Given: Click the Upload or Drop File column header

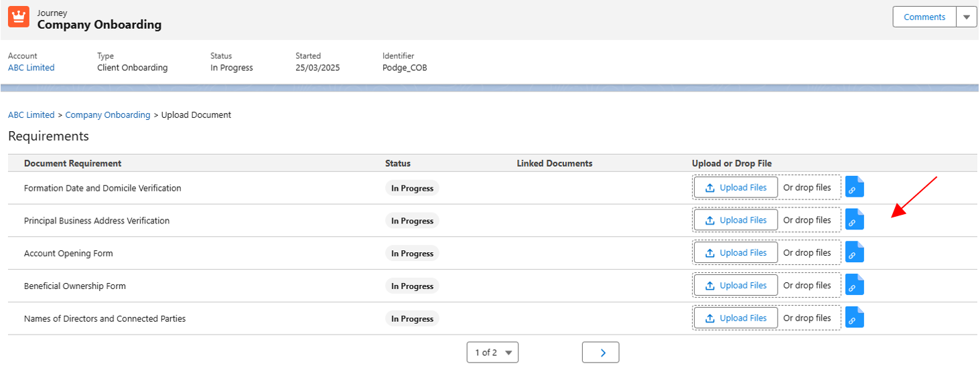Looking at the screenshot, I should (x=732, y=163).
